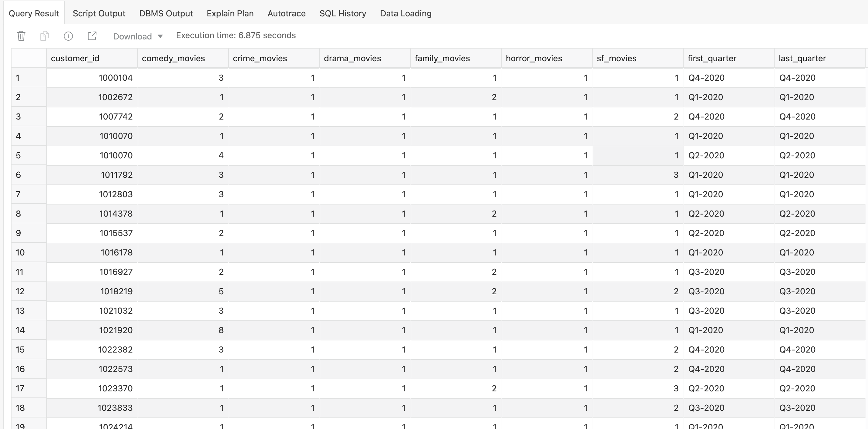Select the Query Result tab
Screen dimensions: 868x429
click(34, 13)
